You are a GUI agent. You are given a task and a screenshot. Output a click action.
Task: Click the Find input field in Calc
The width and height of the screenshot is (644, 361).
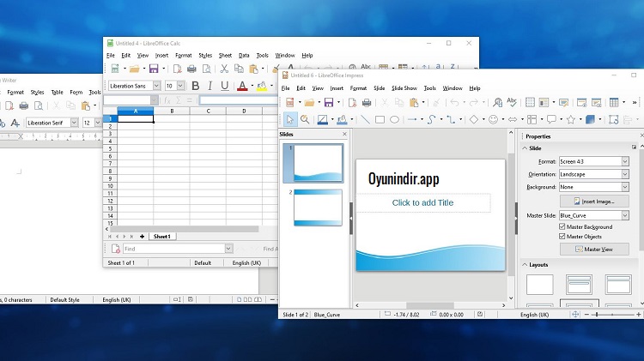[x=174, y=249]
